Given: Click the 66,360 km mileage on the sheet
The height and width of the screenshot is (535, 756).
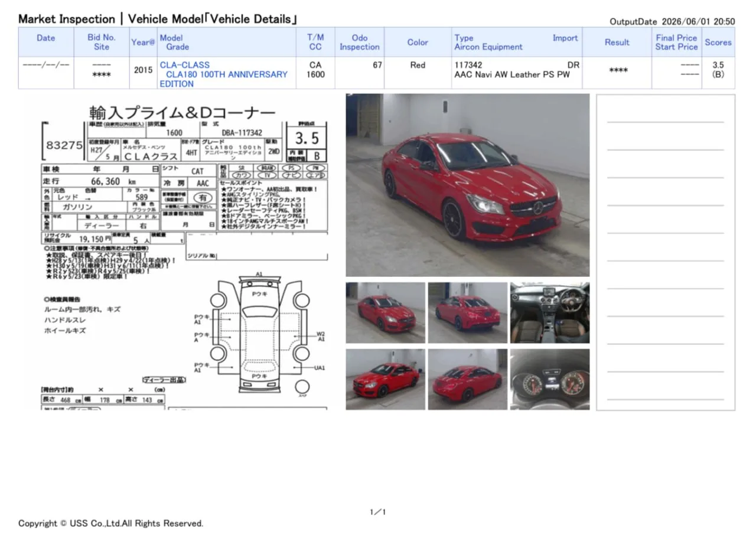Looking at the screenshot, I should click(x=113, y=181).
